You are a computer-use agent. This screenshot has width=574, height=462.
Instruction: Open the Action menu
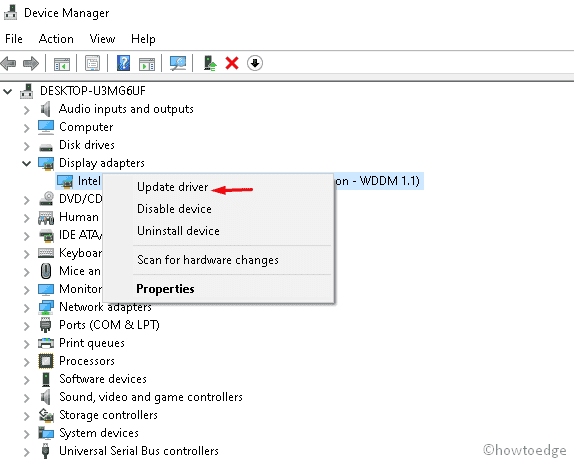(x=56, y=39)
